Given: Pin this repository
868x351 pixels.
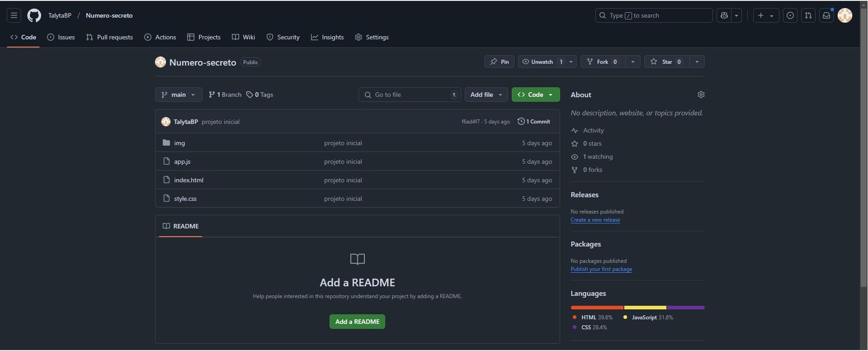Looking at the screenshot, I should click(x=499, y=62).
